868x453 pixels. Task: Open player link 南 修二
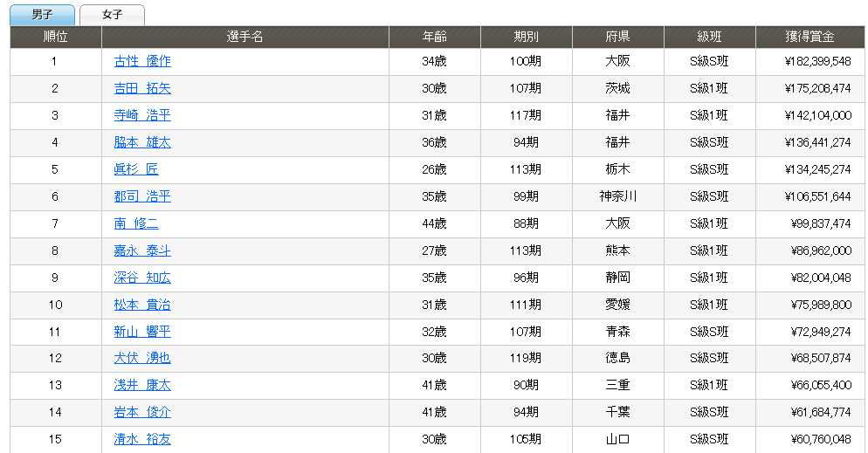[x=136, y=223]
